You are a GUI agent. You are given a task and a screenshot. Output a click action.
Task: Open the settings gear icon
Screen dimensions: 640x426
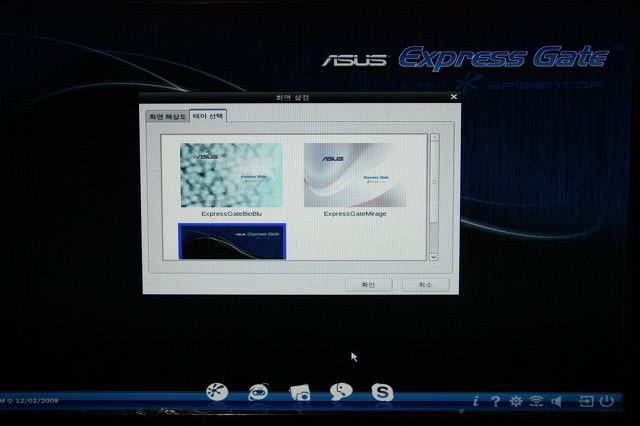pyautogui.click(x=516, y=401)
